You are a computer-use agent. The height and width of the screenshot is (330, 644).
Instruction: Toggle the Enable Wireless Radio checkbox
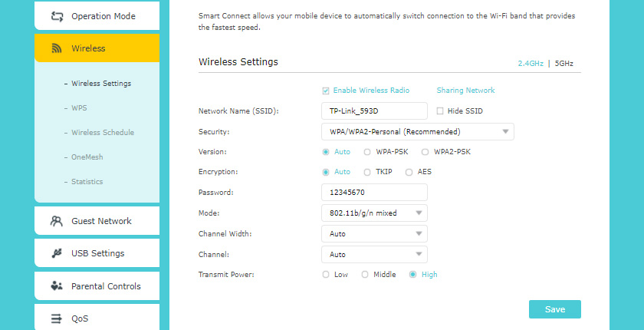click(327, 91)
